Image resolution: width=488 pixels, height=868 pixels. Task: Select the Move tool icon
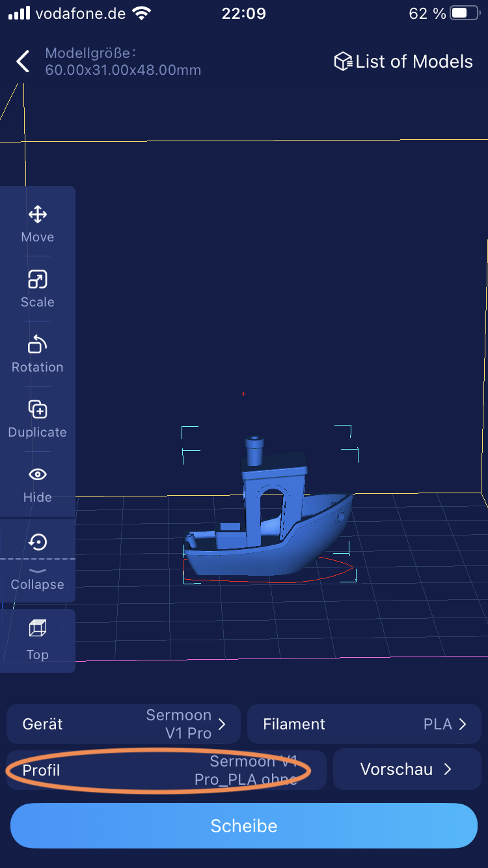[x=38, y=215]
